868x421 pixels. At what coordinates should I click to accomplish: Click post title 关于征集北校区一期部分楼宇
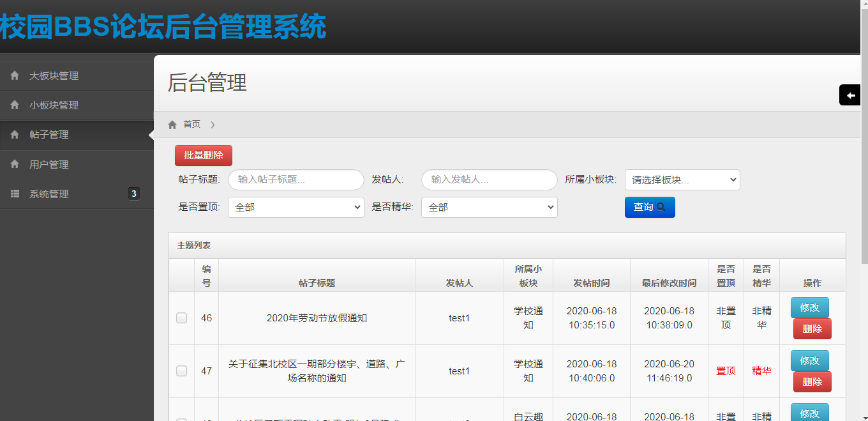click(x=317, y=371)
